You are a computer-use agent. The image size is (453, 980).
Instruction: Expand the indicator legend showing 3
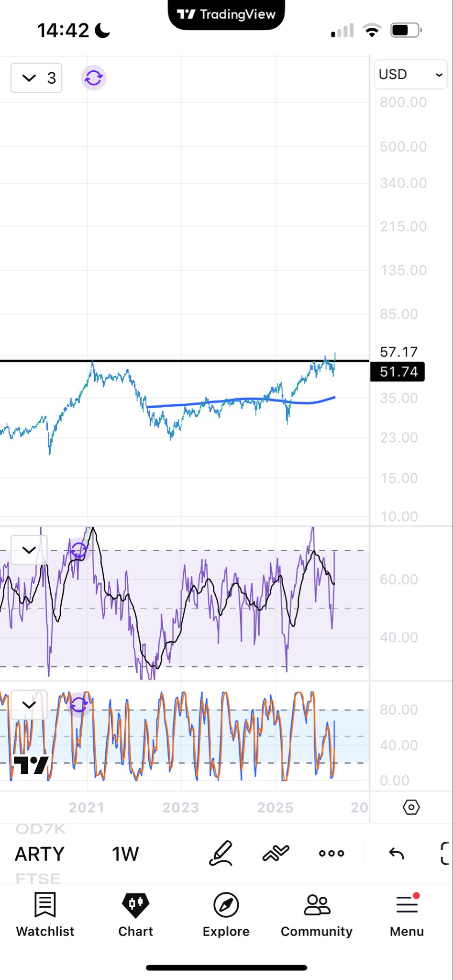[36, 78]
